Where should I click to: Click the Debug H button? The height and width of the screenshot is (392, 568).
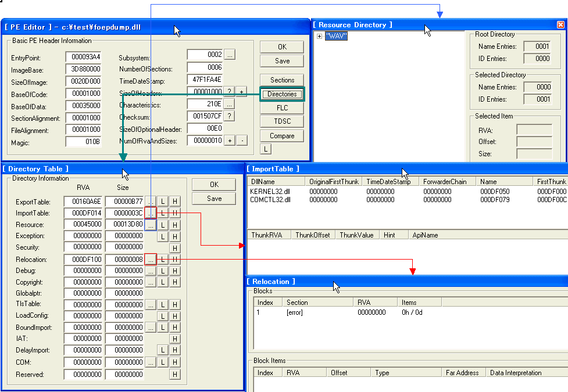coord(174,271)
